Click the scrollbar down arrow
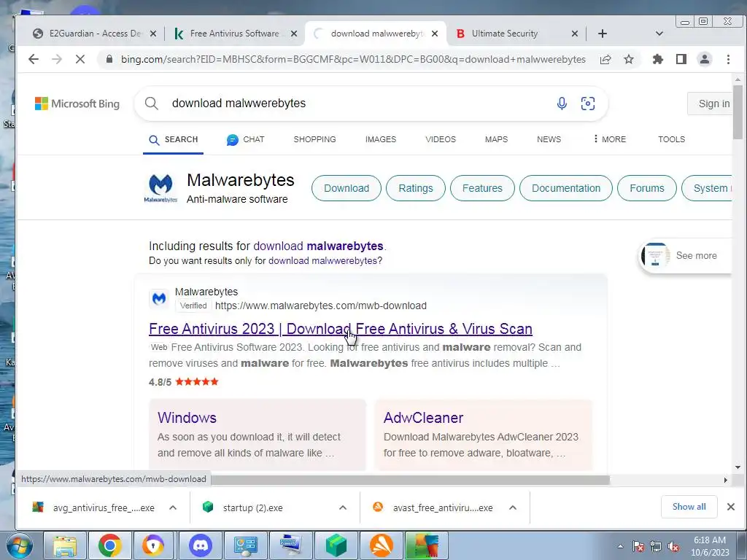This screenshot has width=747, height=560. click(738, 467)
